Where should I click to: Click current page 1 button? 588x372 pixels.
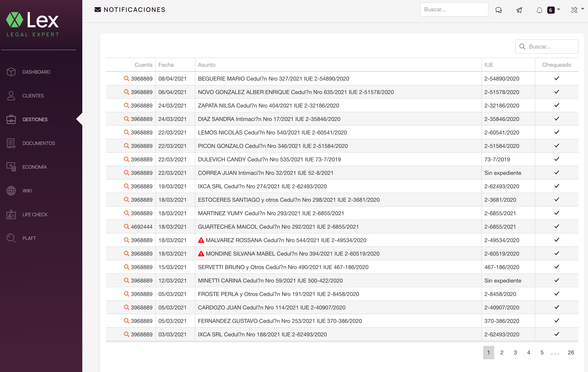point(489,352)
